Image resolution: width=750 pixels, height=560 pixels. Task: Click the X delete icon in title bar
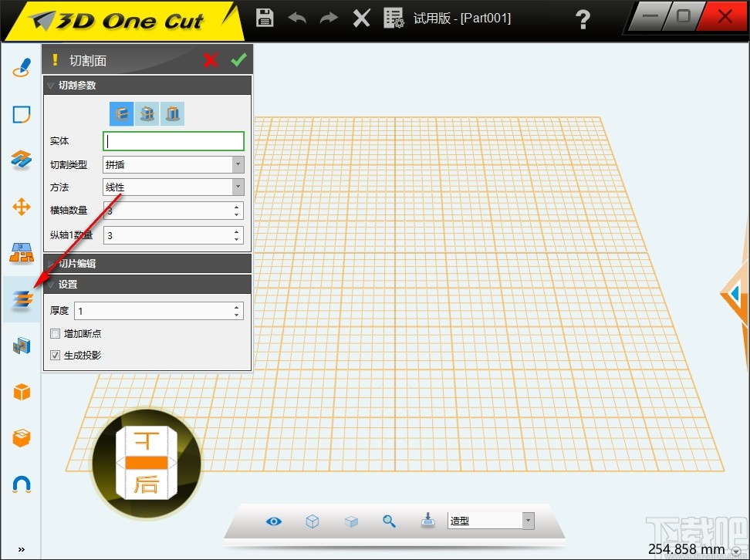coord(361,19)
